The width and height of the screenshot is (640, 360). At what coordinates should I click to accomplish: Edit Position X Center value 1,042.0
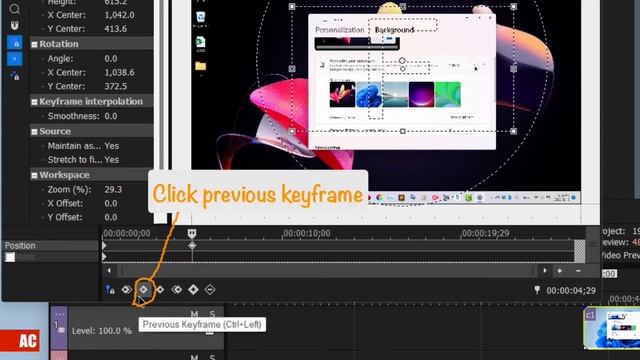point(119,15)
